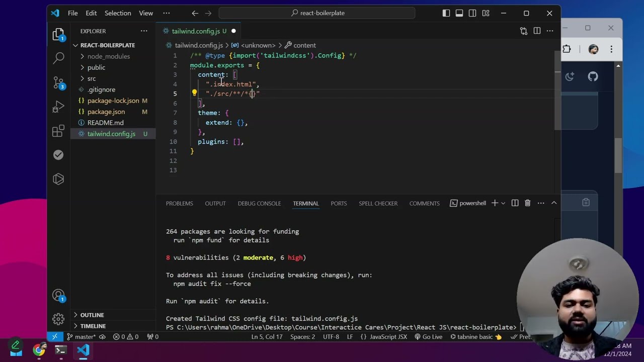Screen dimensions: 644x362
Task: Toggle the bottom panel visibility
Action: pos(459,13)
